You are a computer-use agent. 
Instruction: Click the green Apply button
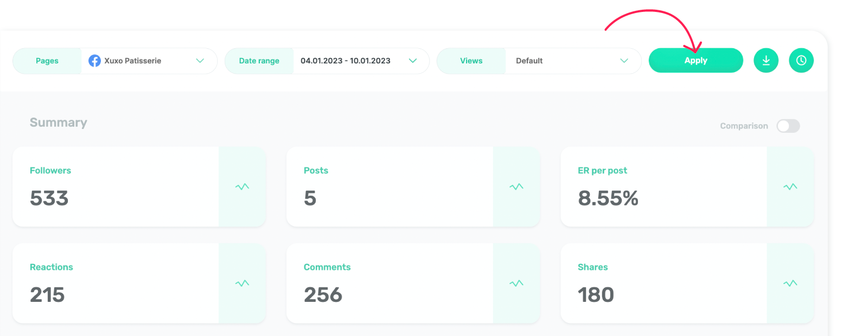(695, 60)
